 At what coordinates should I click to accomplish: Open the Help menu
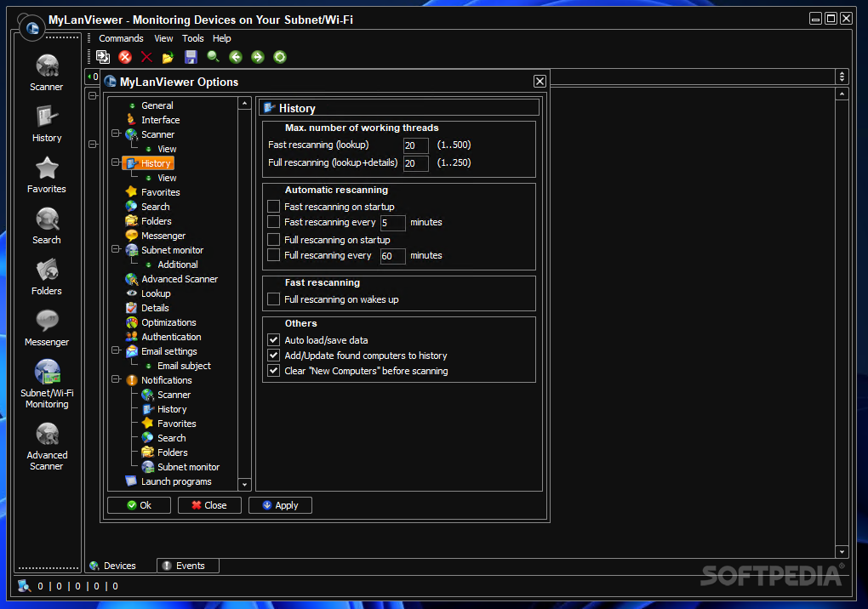(221, 38)
